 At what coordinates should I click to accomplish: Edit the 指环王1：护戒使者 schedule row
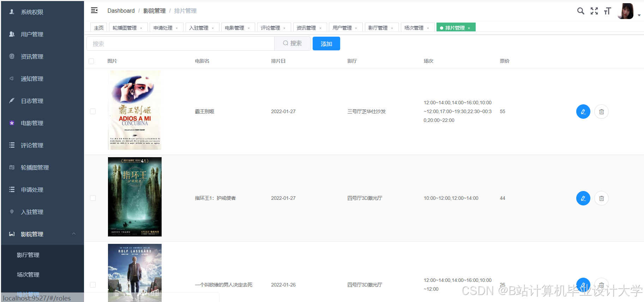pos(583,198)
